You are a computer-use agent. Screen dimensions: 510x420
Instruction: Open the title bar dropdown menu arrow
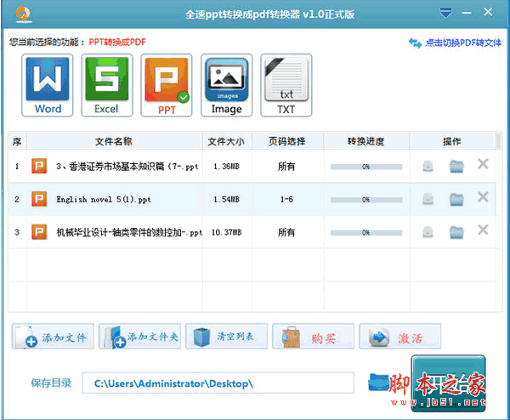coord(445,13)
